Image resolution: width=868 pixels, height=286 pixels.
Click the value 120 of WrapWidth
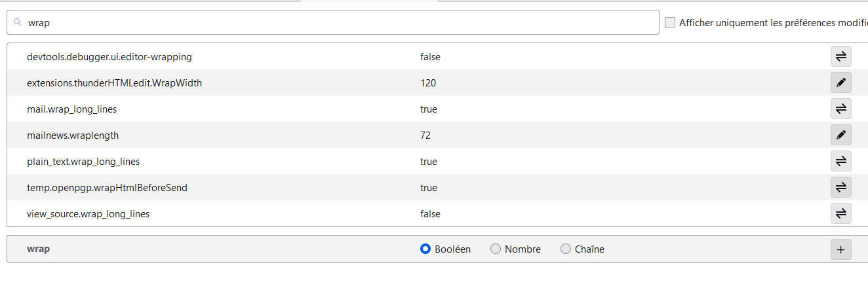(x=428, y=83)
